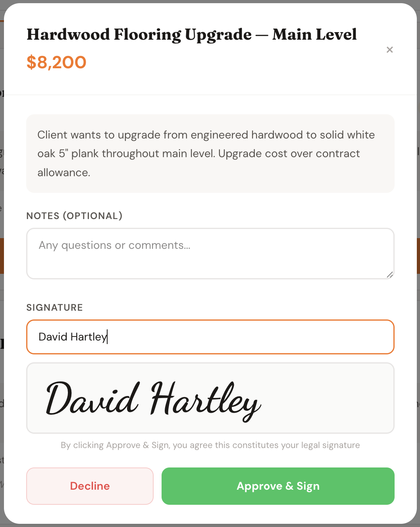Click "Main Level" in the dialog heading

click(x=314, y=35)
